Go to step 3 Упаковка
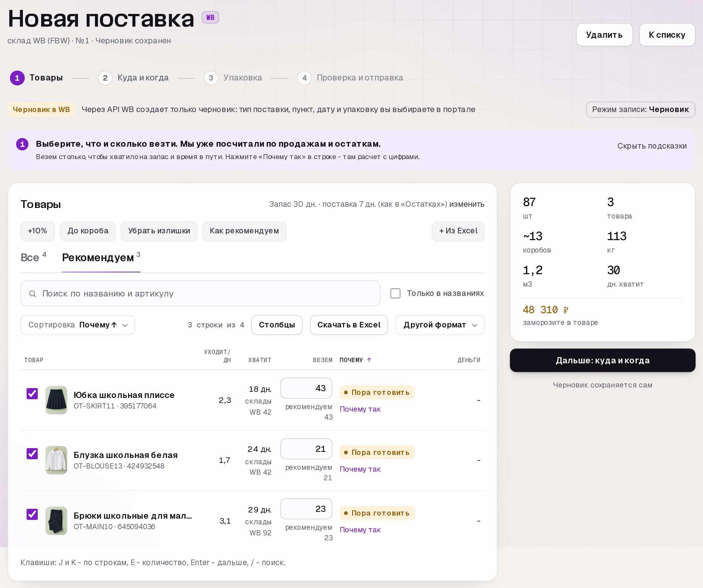The width and height of the screenshot is (703, 588). pos(233,78)
